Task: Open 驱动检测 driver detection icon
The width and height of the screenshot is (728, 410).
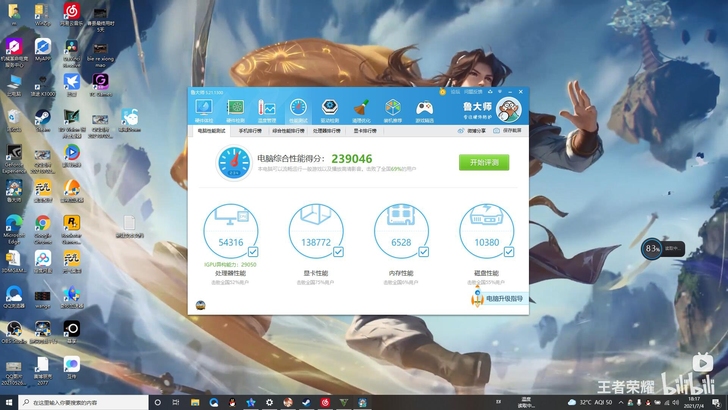Action: pyautogui.click(x=330, y=111)
